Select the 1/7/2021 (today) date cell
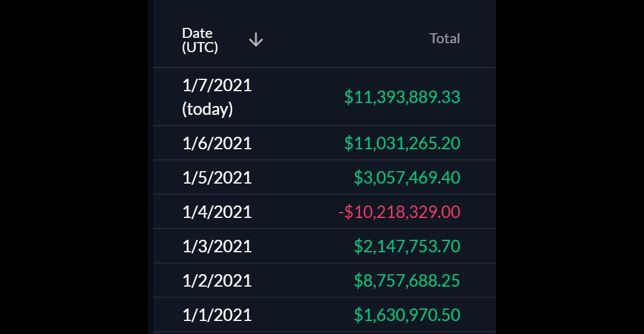The image size is (644, 334). coord(217,97)
